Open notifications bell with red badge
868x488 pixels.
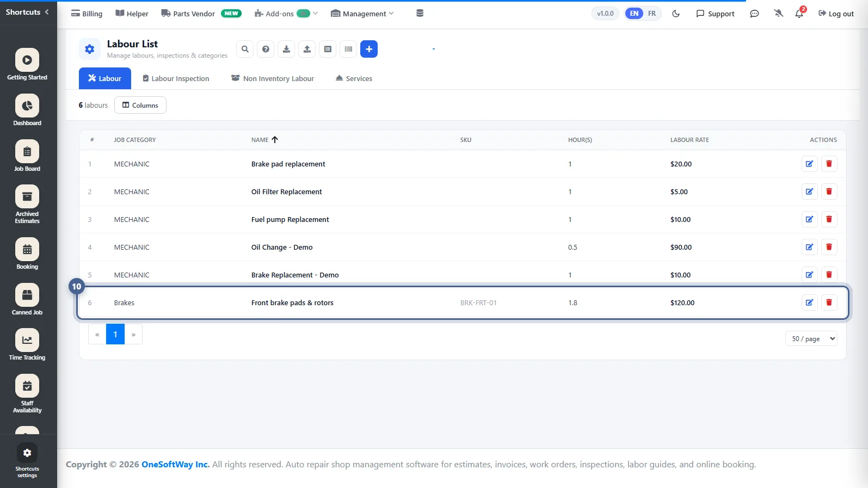coord(799,13)
